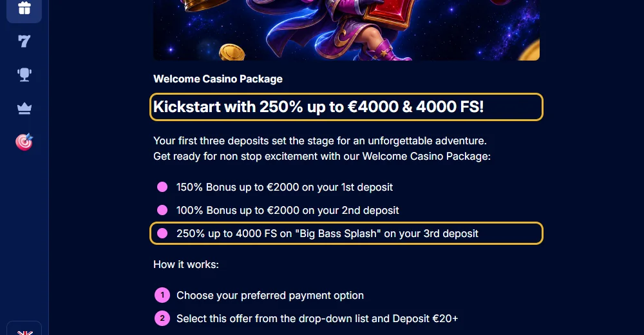
Task: Click the pink bullet beside 1st deposit bonus
Action: coord(162,187)
